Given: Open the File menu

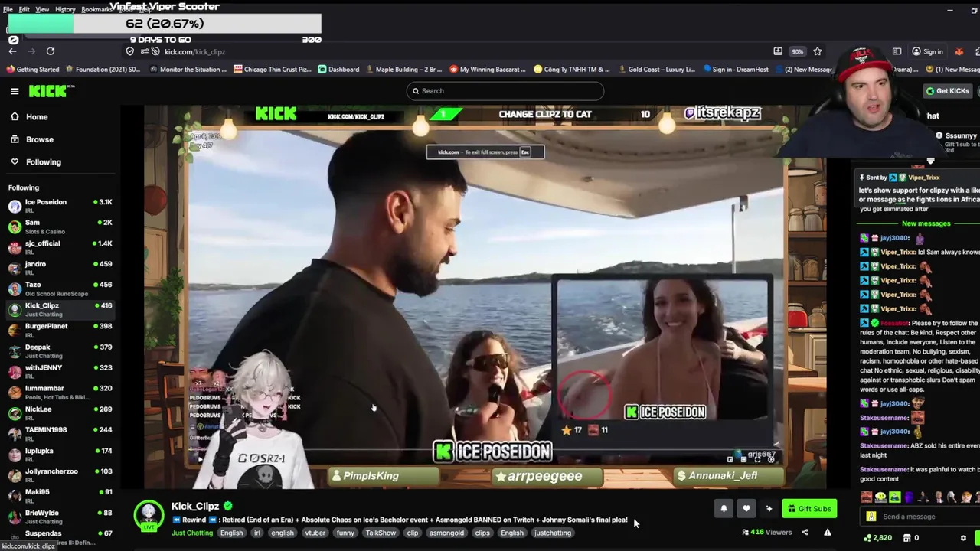Looking at the screenshot, I should point(8,10).
